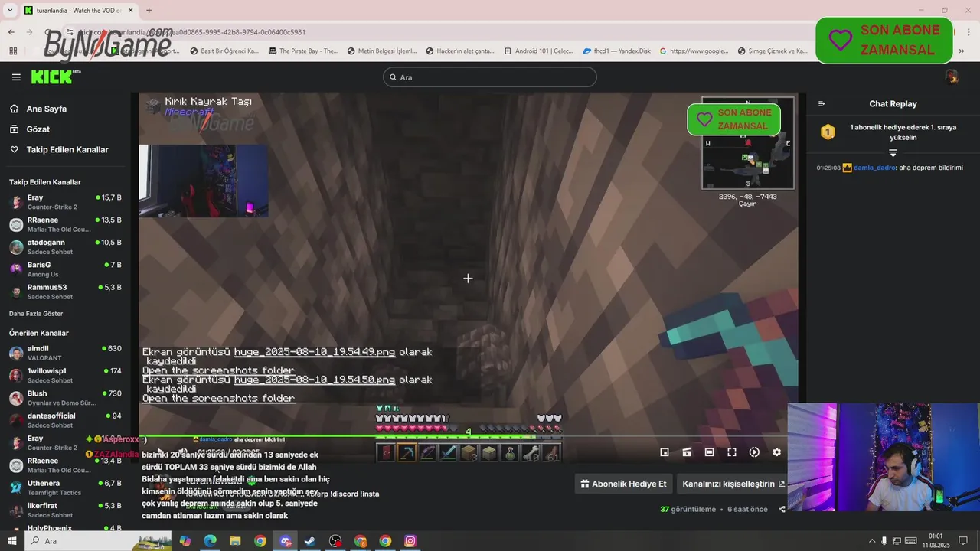980x551 pixels.
Task: Click the video player area
Action: [468, 278]
